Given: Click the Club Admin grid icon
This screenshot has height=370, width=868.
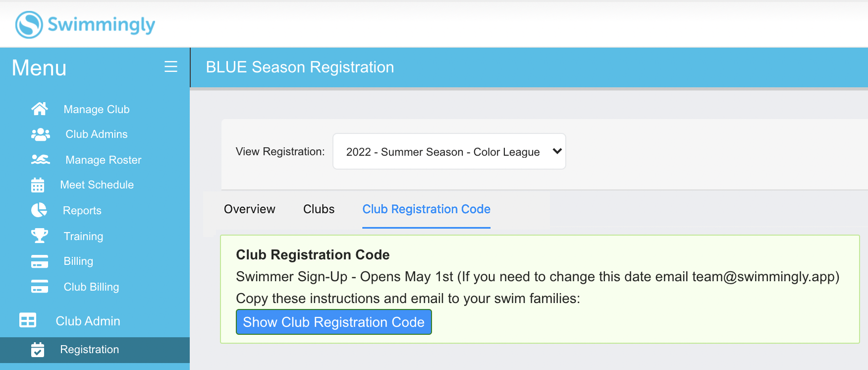Looking at the screenshot, I should pyautogui.click(x=28, y=320).
